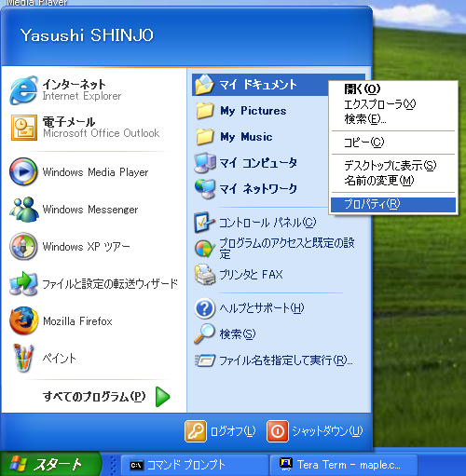The height and width of the screenshot is (476, 466).
Task: Click the My Pictures text
Action: coord(254,111)
